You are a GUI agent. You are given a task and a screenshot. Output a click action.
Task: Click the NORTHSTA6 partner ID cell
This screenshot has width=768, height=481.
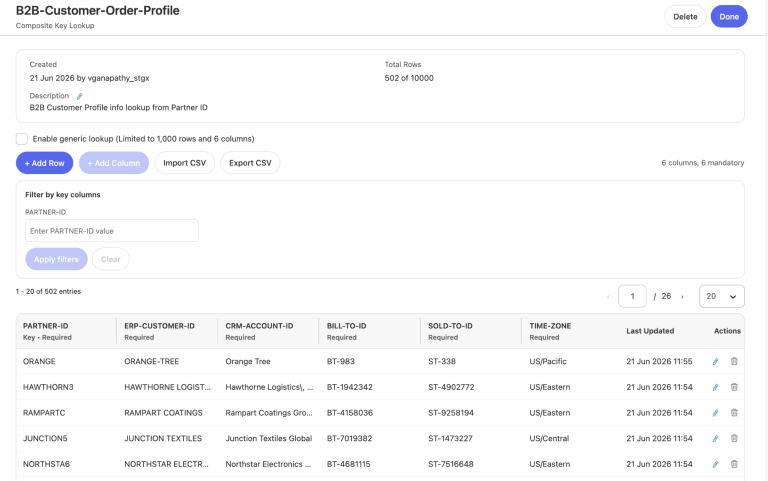[x=47, y=464]
